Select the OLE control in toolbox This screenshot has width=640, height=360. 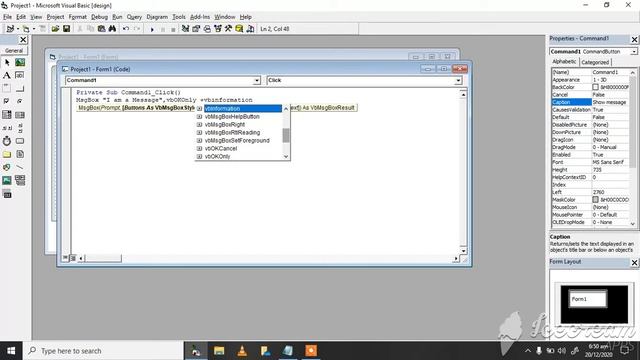tap(7, 194)
